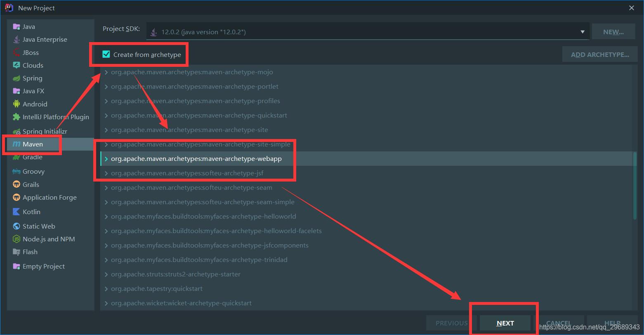This screenshot has height=335, width=644.
Task: Click the Groovy icon
Action: (x=17, y=171)
